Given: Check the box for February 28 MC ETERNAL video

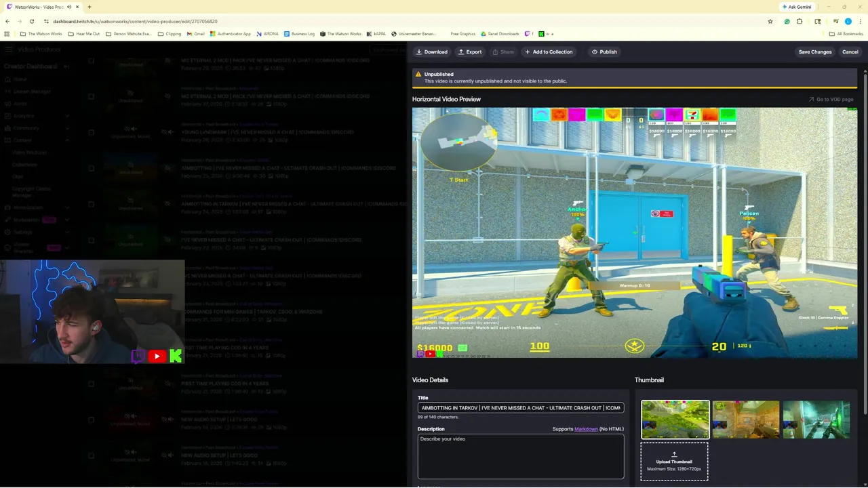Looking at the screenshot, I should 92,61.
